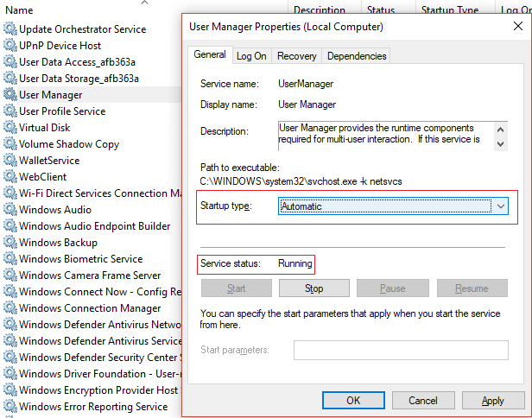This screenshot has width=532, height=418.
Task: Click the gear icon beside User Manager
Action: pyautogui.click(x=10, y=95)
